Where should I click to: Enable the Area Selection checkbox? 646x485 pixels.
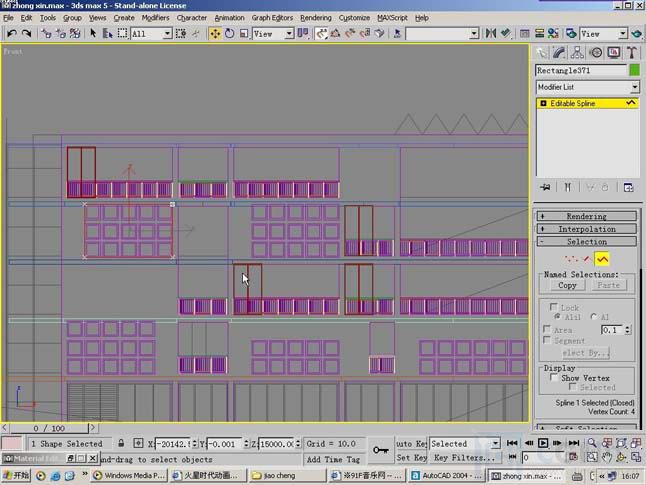547,329
